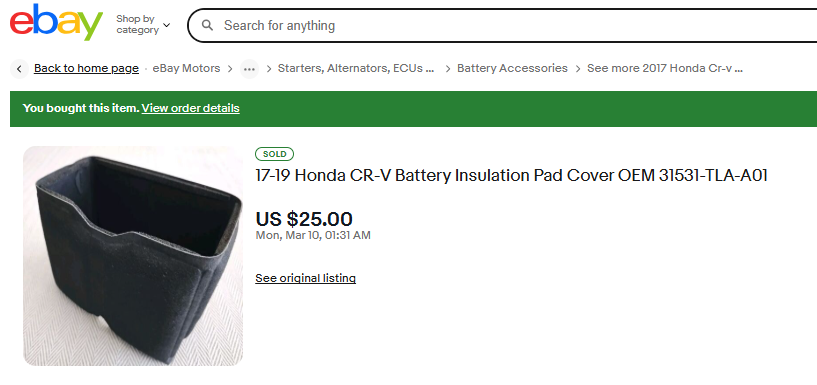The width and height of the screenshot is (817, 385).
Task: Click the eBay logo
Action: coord(56,22)
